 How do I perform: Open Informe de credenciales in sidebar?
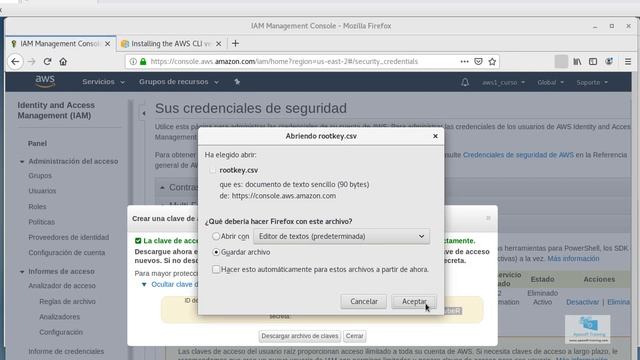[66, 351]
